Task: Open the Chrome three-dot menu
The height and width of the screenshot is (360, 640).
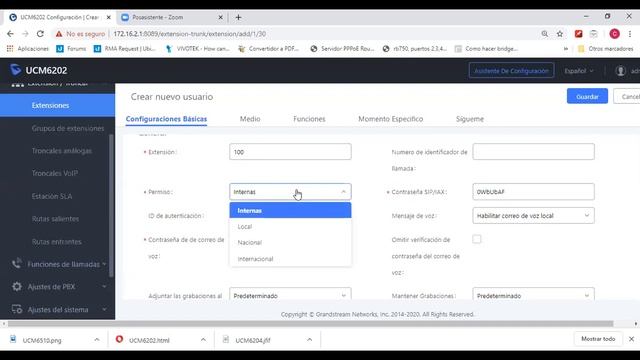Action: pyautogui.click(x=630, y=34)
